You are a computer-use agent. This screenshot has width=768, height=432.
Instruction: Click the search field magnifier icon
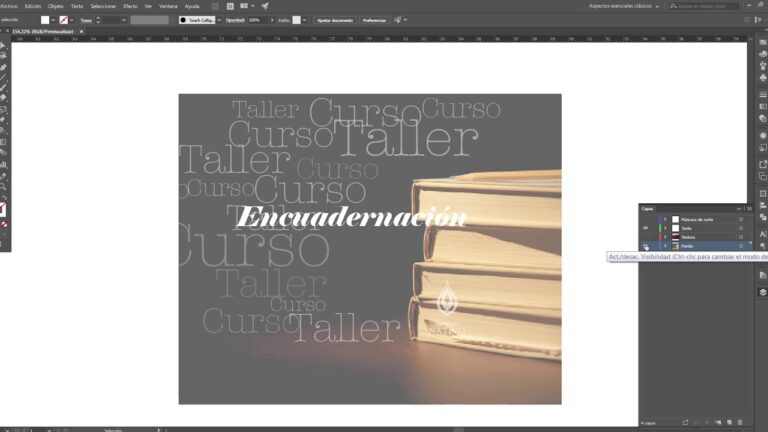pos(674,6)
